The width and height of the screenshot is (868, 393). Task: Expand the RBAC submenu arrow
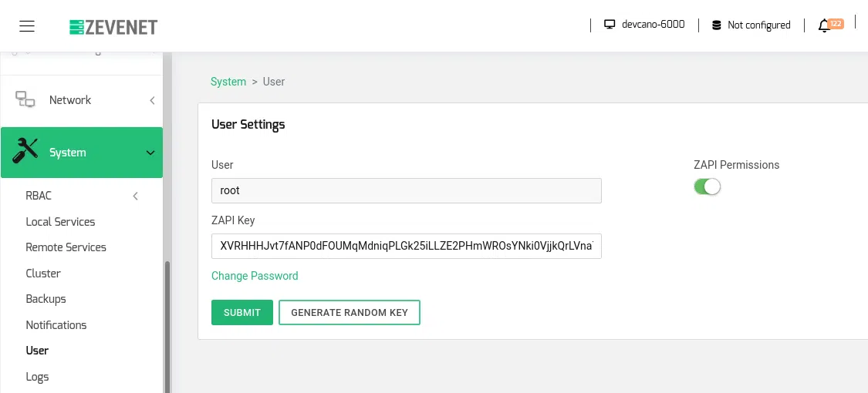pos(136,196)
